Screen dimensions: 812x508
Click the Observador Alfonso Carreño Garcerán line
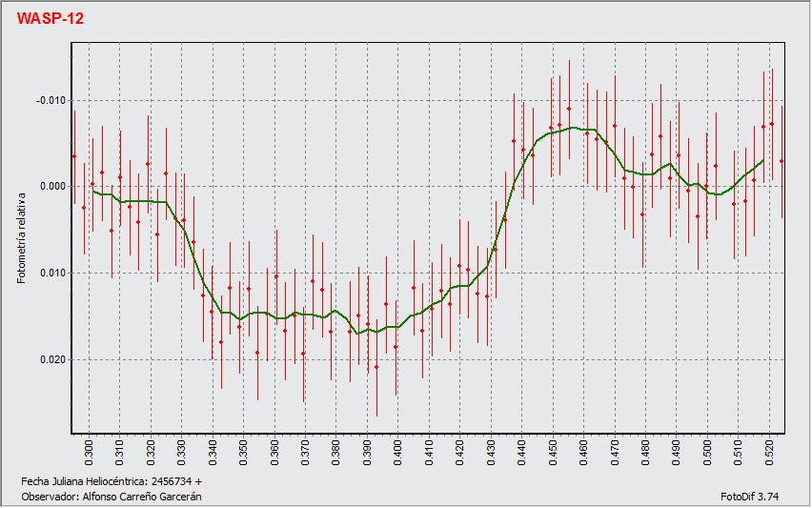coord(111,497)
